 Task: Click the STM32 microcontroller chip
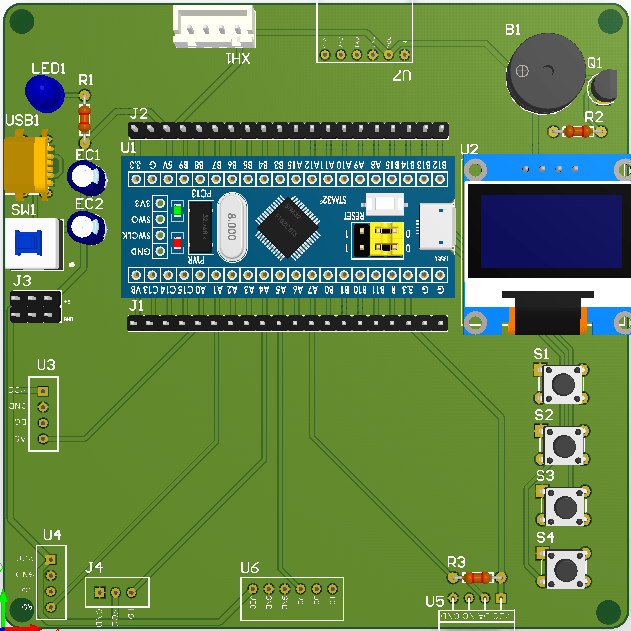click(288, 228)
